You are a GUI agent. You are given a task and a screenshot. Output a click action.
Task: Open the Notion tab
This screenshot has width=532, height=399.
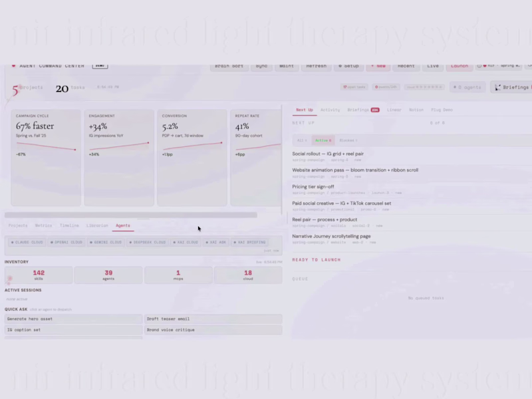416,110
